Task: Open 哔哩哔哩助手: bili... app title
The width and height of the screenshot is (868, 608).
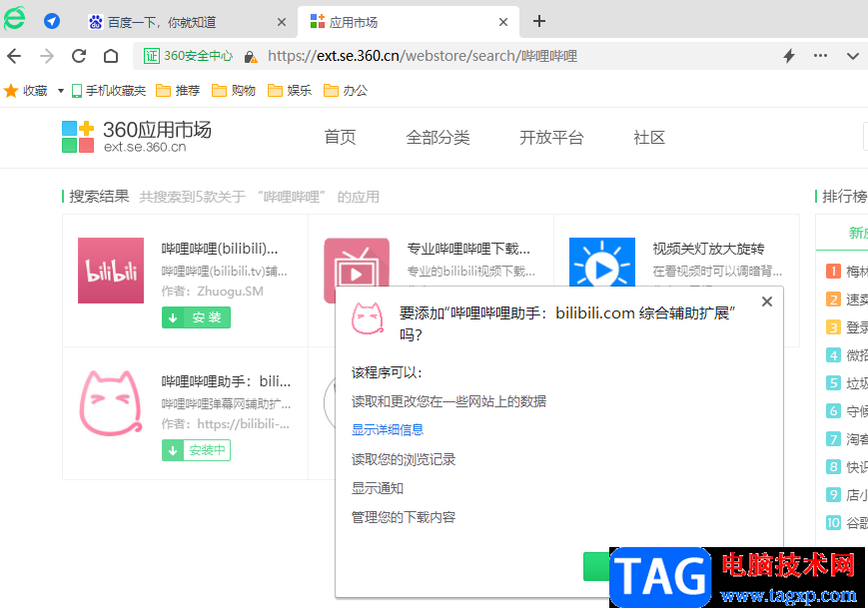Action: [x=226, y=381]
